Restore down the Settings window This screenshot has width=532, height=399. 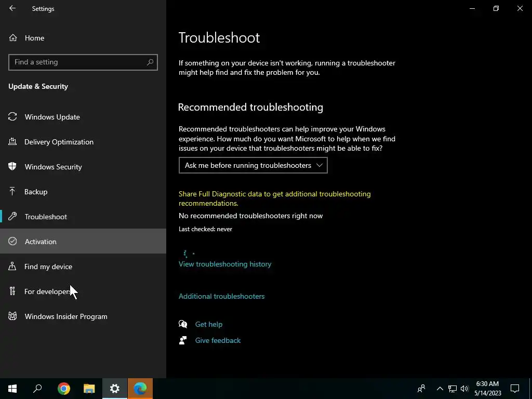(x=496, y=8)
